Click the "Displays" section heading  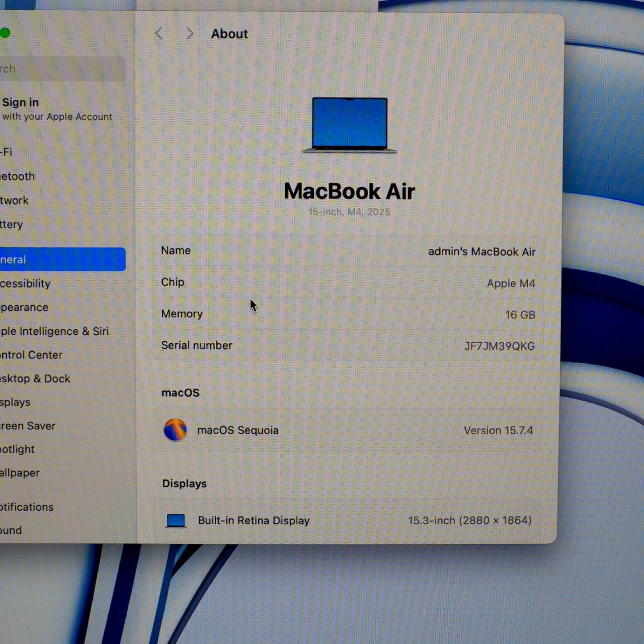click(185, 484)
